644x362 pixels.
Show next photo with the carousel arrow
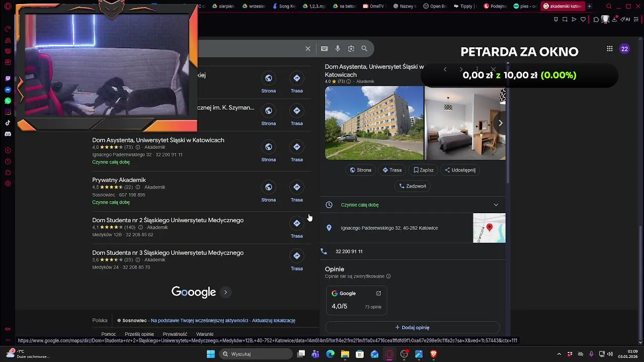500,123
